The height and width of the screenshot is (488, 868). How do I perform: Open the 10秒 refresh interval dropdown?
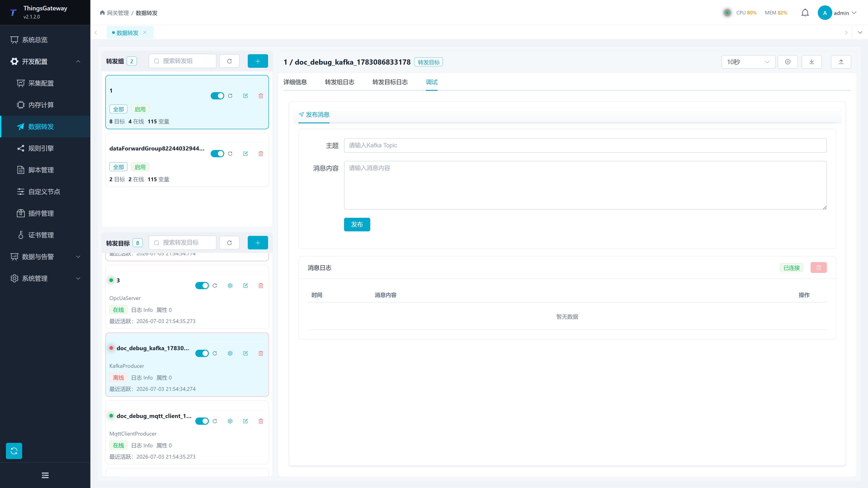click(x=748, y=62)
